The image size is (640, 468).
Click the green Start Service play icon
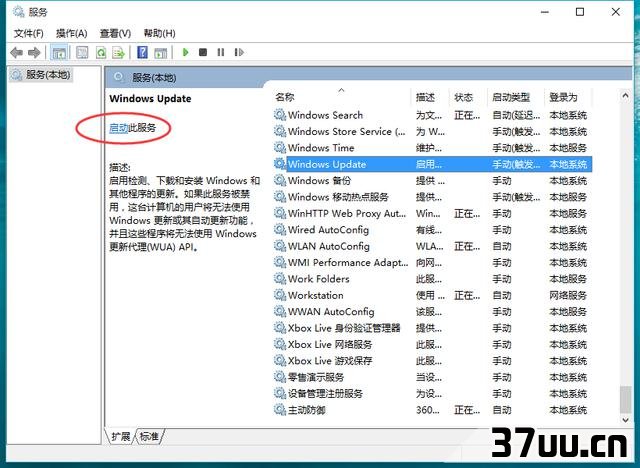click(186, 52)
